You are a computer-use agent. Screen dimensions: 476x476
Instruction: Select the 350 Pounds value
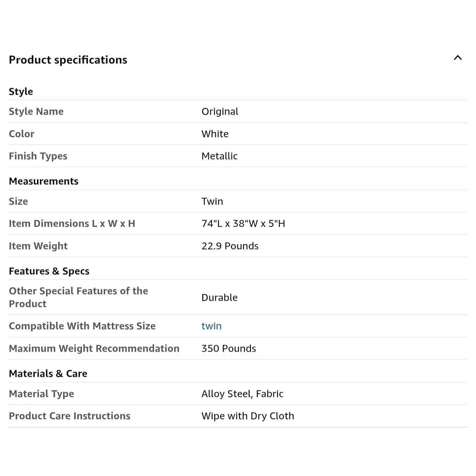229,348
